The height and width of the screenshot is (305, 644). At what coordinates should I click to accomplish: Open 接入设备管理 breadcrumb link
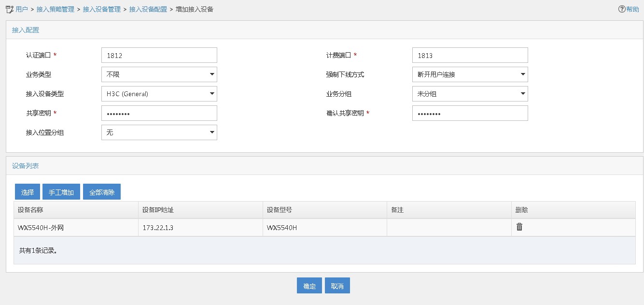click(102, 9)
